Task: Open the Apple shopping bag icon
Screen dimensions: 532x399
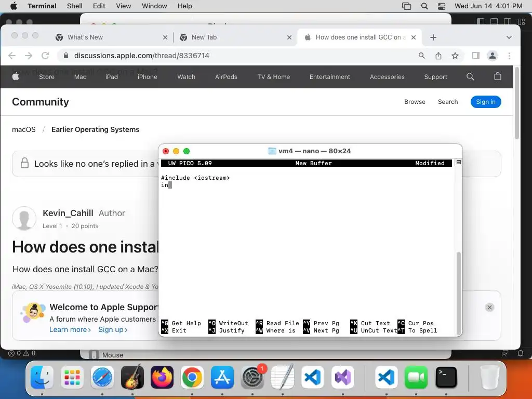Action: (497, 77)
